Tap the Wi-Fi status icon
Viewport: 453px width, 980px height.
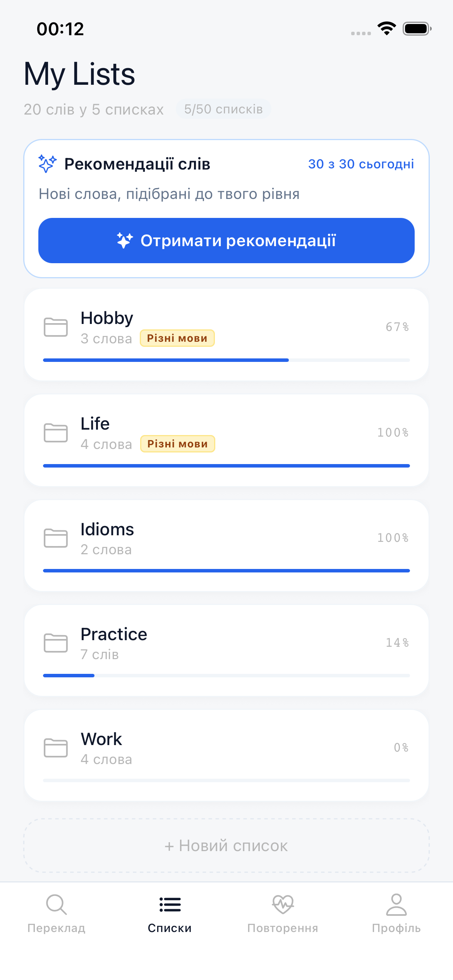pos(386,29)
